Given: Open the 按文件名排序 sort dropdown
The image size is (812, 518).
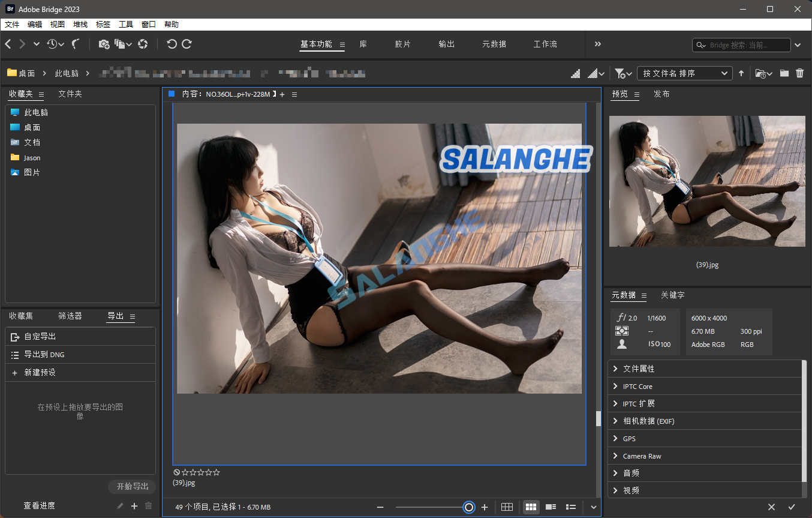Looking at the screenshot, I should [x=684, y=73].
